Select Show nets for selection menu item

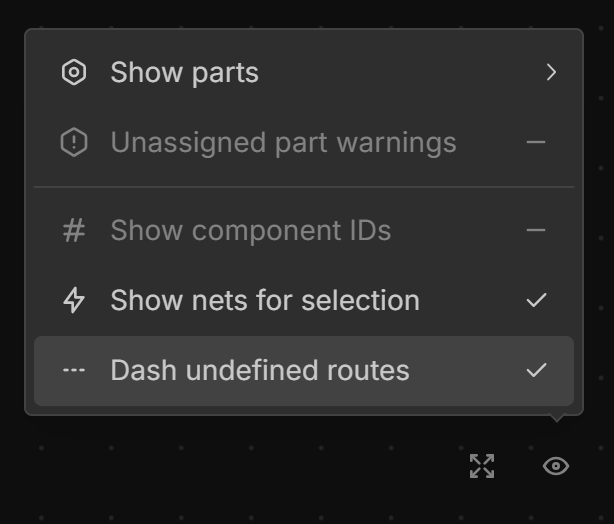pyautogui.click(x=265, y=301)
